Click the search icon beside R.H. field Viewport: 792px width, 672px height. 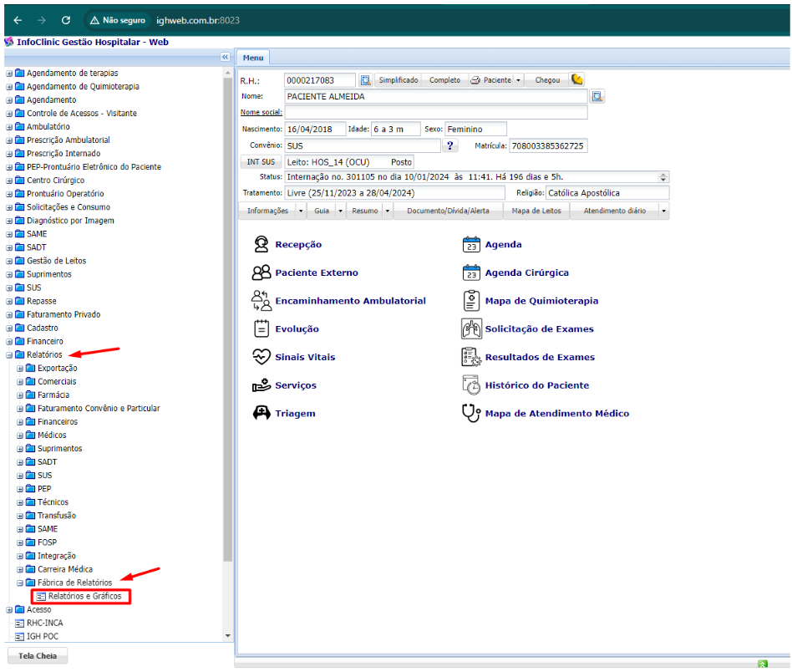pyautogui.click(x=365, y=80)
